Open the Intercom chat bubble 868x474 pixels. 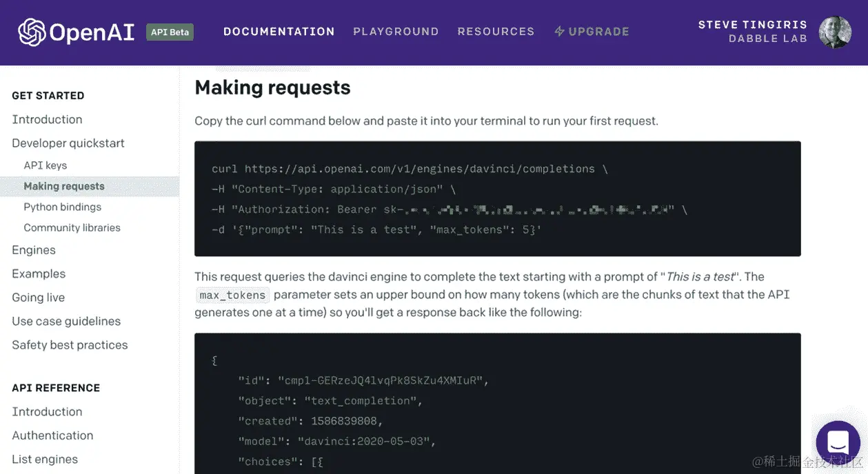(x=837, y=442)
